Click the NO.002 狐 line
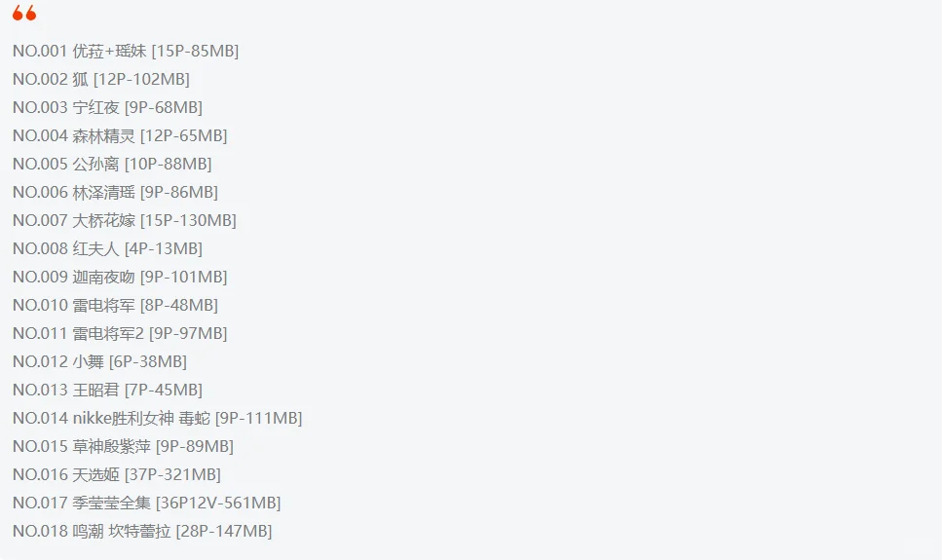This screenshot has height=560, width=942. coord(101,79)
